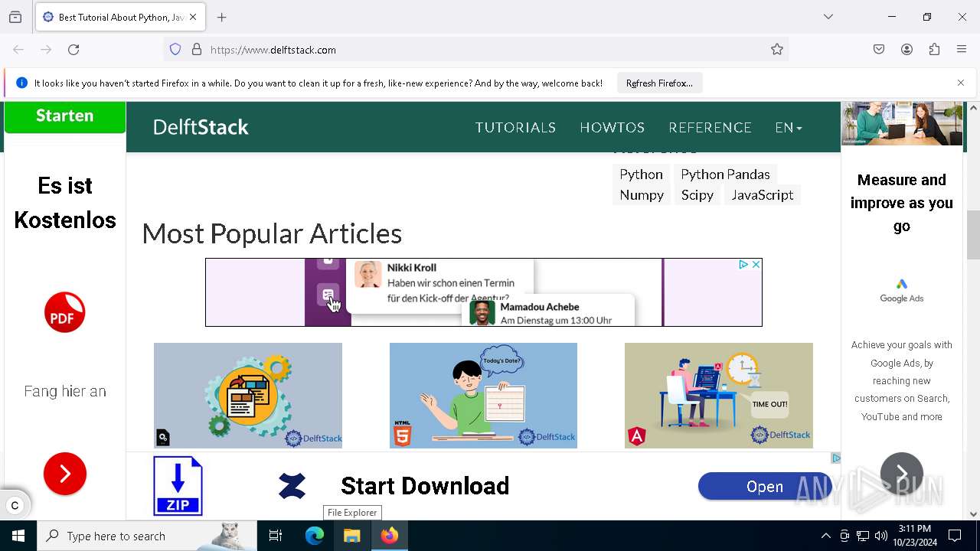Switch to Firefox taskbar icon
Screen dimensions: 980x551
390,536
